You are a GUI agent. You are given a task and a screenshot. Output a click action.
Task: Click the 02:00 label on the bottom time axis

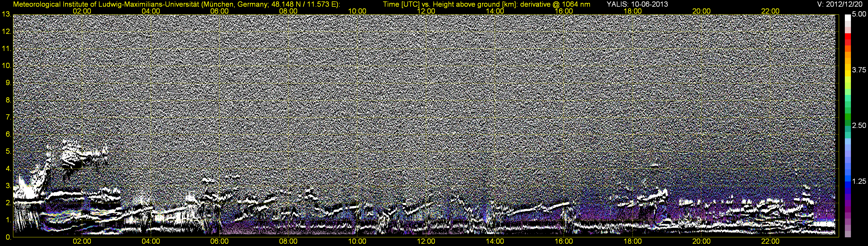[82, 242]
